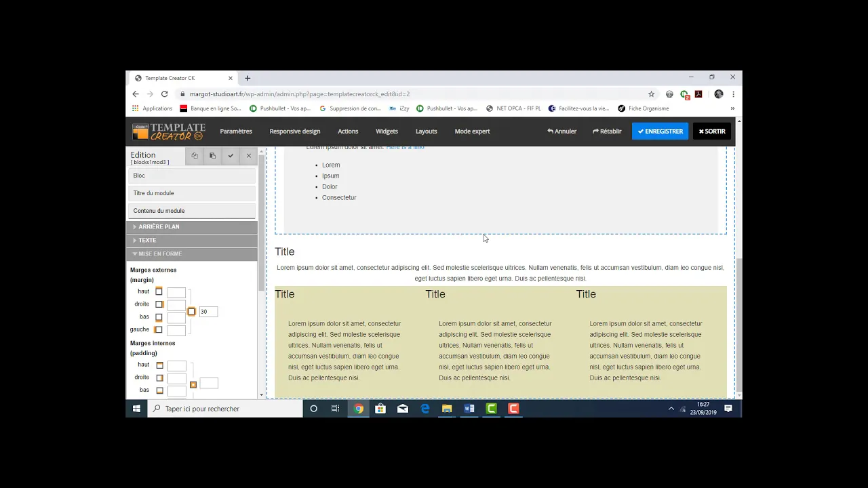Select Contenu du module style target
Viewport: 868px width, 488px height.
click(x=192, y=211)
